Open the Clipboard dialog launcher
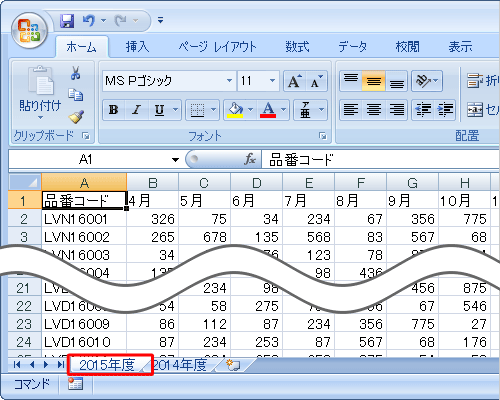The width and height of the screenshot is (500, 400). (86, 136)
